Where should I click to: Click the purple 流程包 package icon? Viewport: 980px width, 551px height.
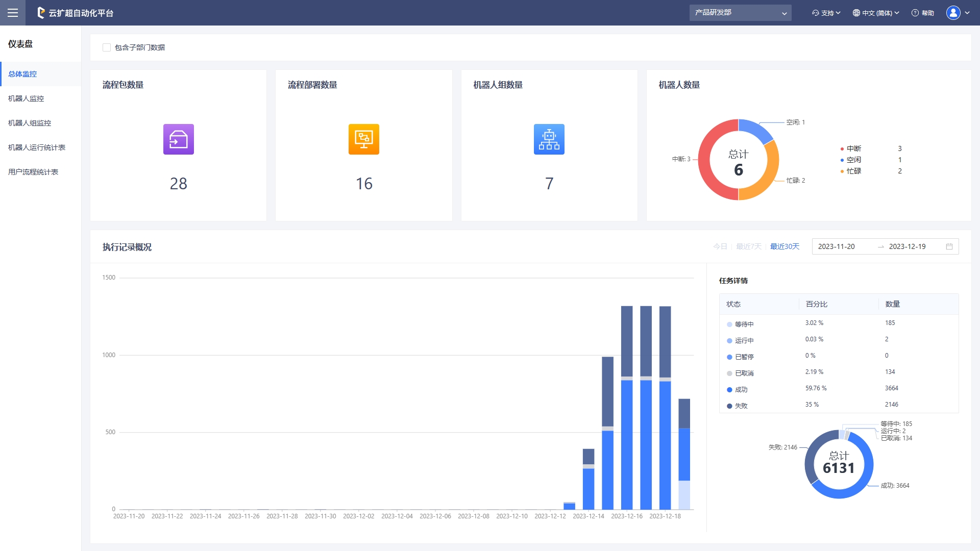[x=178, y=139]
